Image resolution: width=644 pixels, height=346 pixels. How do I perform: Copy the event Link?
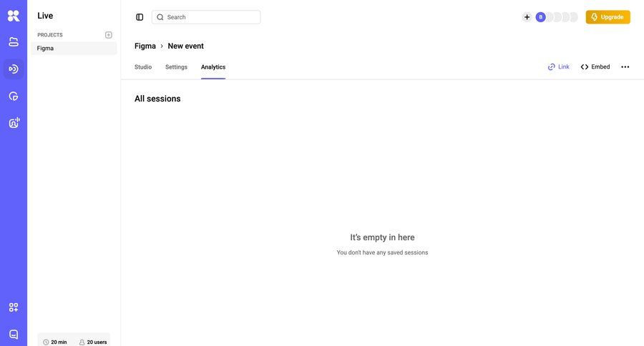pos(559,67)
